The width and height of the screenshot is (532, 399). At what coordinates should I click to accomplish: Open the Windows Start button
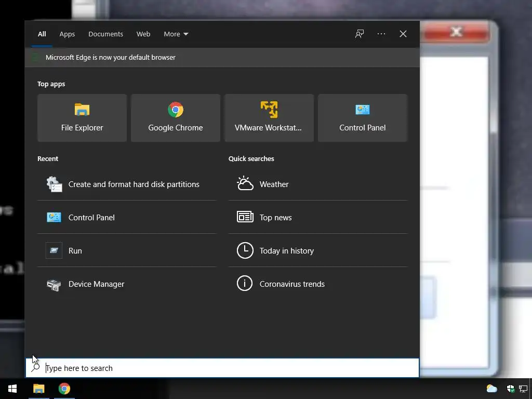tap(12, 389)
